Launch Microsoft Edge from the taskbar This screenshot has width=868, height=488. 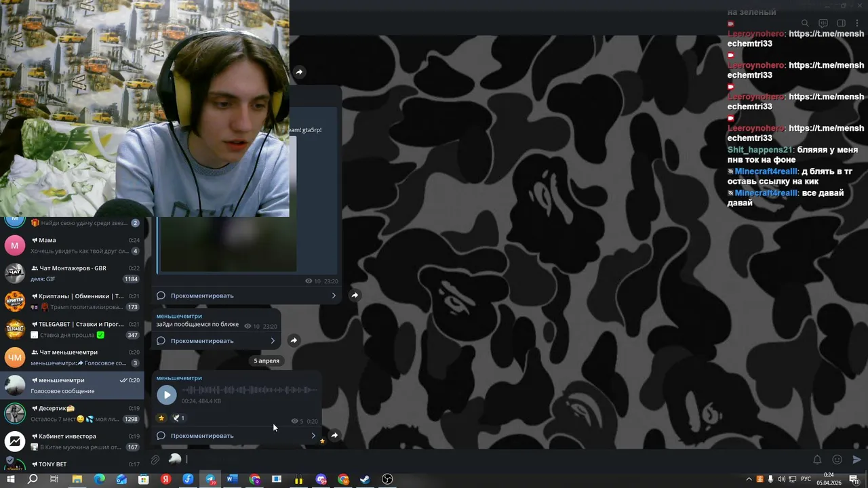click(x=99, y=479)
